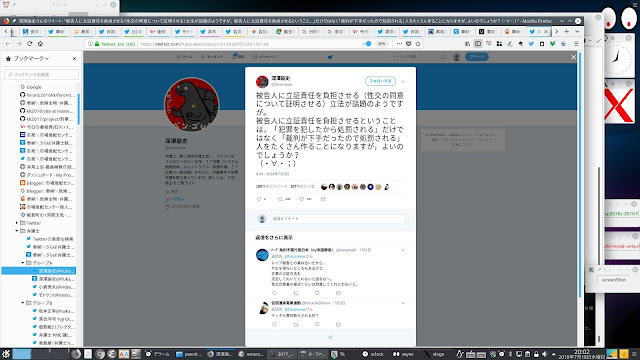
Task: Go back with Firefox back arrow
Action: [8, 44]
